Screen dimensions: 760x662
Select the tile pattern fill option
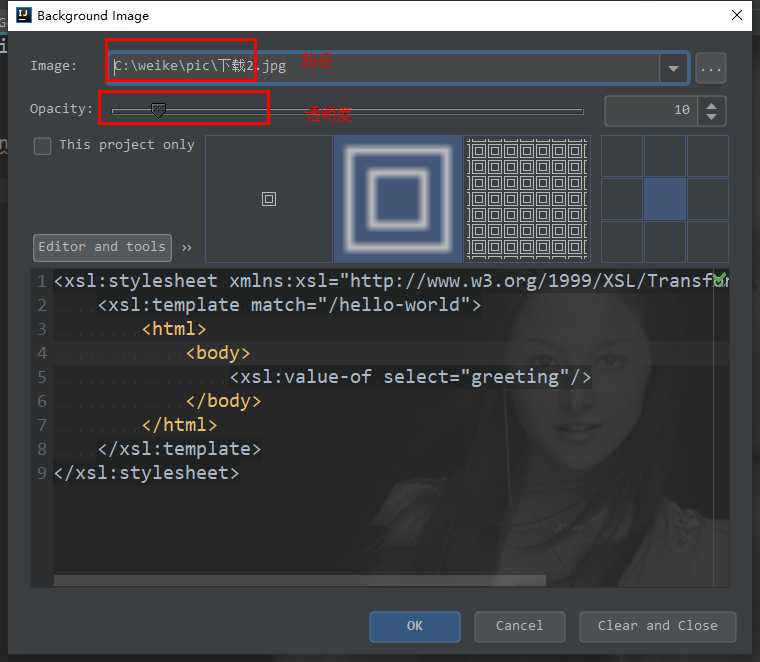coord(527,199)
